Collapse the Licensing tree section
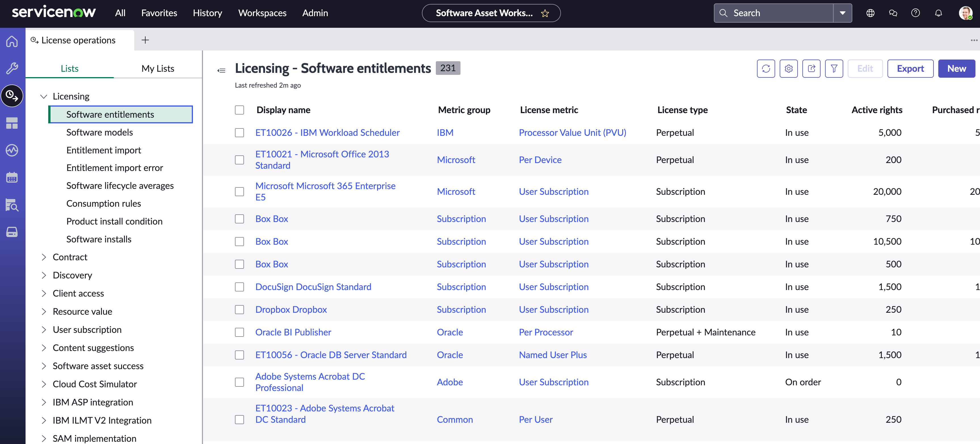 pos(44,97)
